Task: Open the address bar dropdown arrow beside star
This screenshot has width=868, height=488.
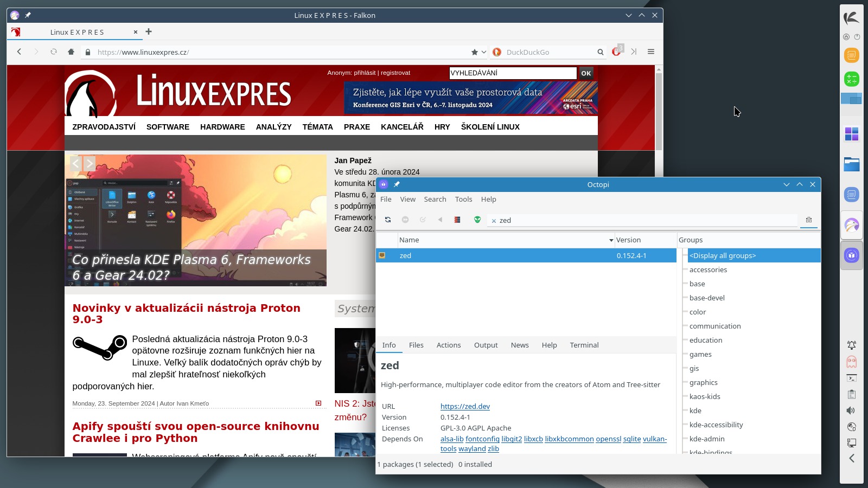Action: click(x=484, y=52)
